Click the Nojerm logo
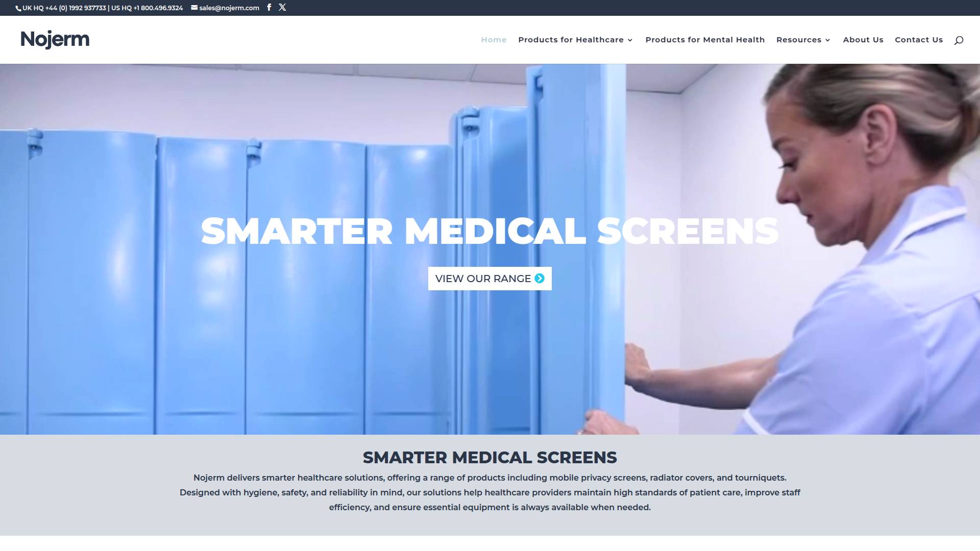Screen dimensions: 980x551 pyautogui.click(x=55, y=39)
